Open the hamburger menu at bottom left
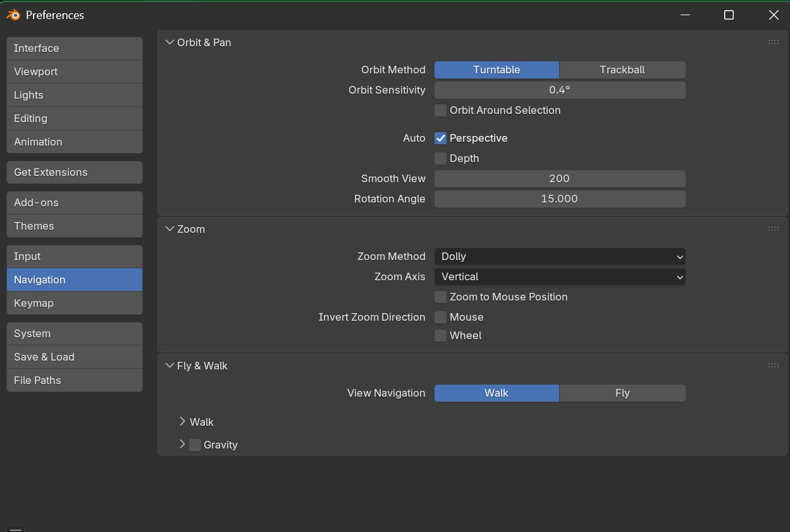Screen dimensions: 790x532 pyautogui.click(x=16, y=529)
